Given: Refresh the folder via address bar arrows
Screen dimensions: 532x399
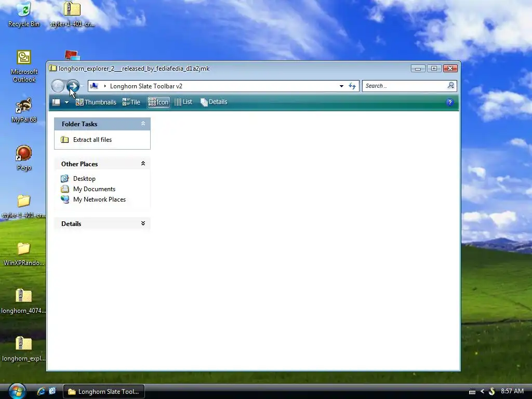Looking at the screenshot, I should [x=352, y=86].
